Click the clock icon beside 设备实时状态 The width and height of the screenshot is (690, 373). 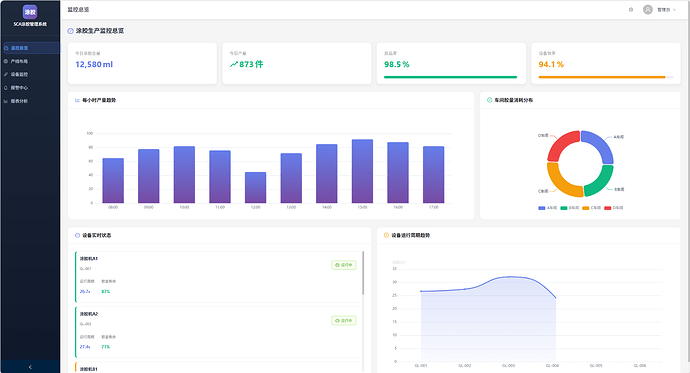77,235
